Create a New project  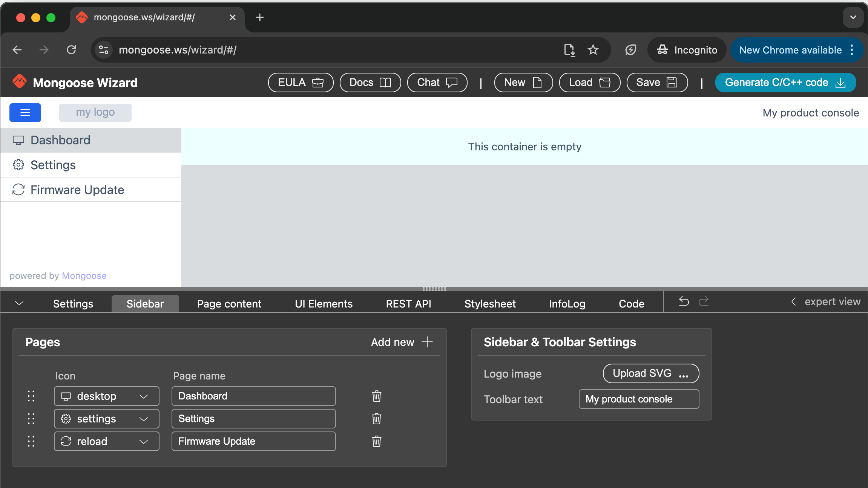pos(523,83)
